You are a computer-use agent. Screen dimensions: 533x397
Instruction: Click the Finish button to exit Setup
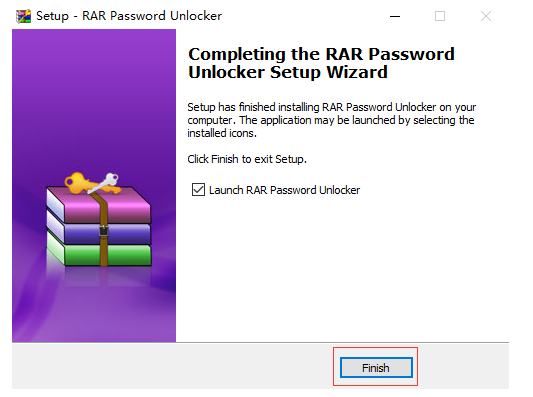(x=376, y=367)
